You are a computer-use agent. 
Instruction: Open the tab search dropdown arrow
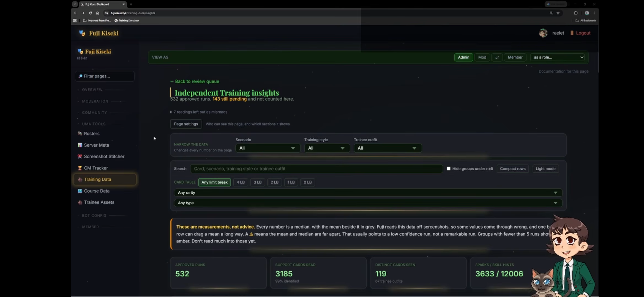pos(75,4)
